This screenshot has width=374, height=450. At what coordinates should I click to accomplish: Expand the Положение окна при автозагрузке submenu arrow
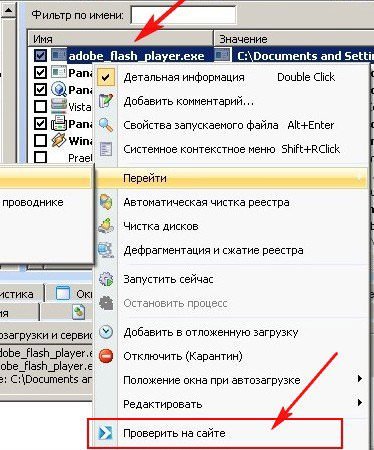pyautogui.click(x=360, y=379)
